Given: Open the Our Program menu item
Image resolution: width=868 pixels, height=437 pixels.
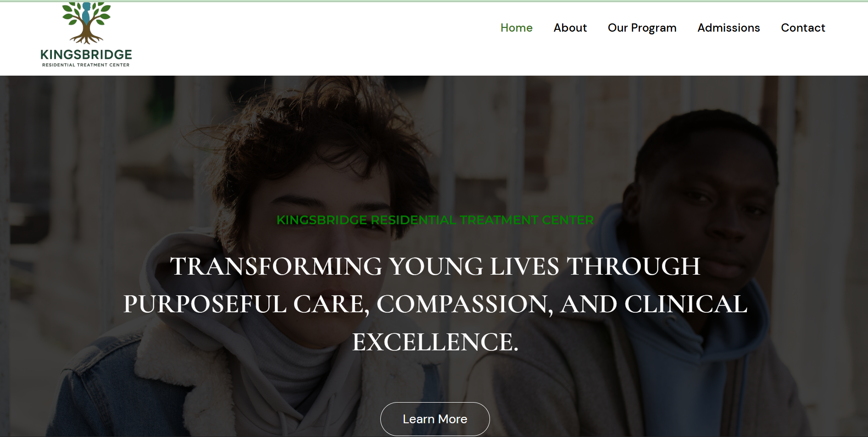Looking at the screenshot, I should [642, 28].
